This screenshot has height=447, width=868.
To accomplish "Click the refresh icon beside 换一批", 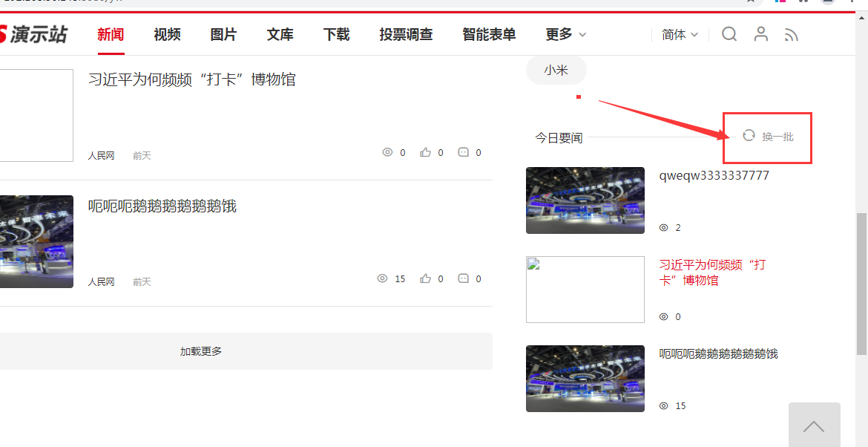I will click(749, 135).
